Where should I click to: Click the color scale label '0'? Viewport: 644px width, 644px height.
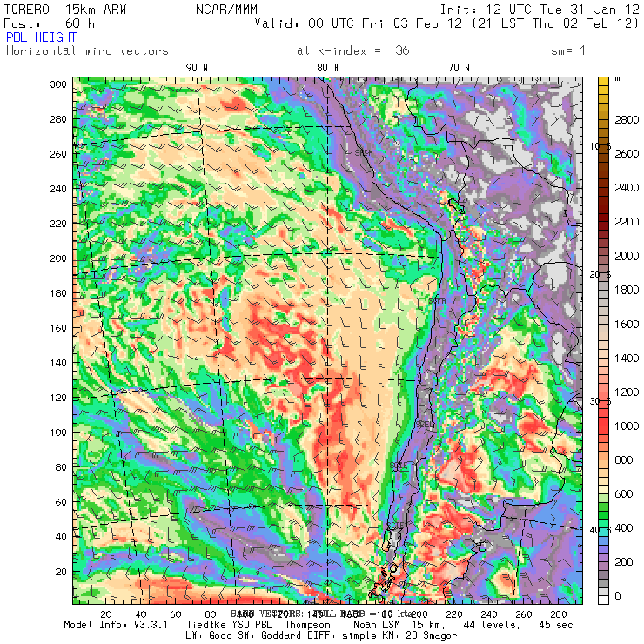pos(618,596)
